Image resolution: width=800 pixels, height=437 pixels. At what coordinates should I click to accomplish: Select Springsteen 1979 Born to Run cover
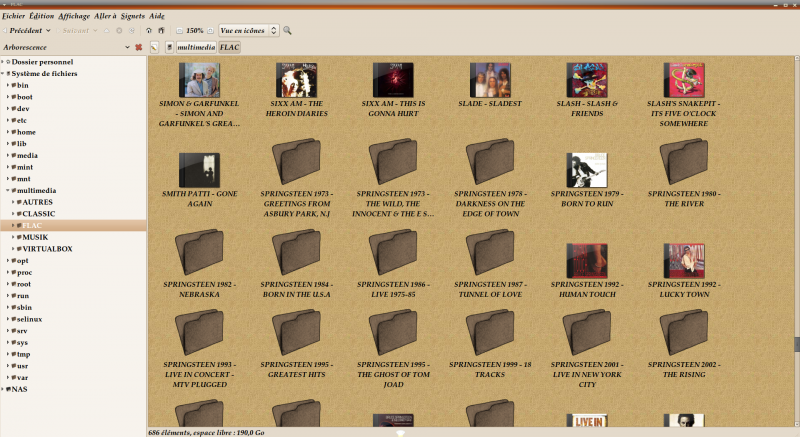[587, 170]
